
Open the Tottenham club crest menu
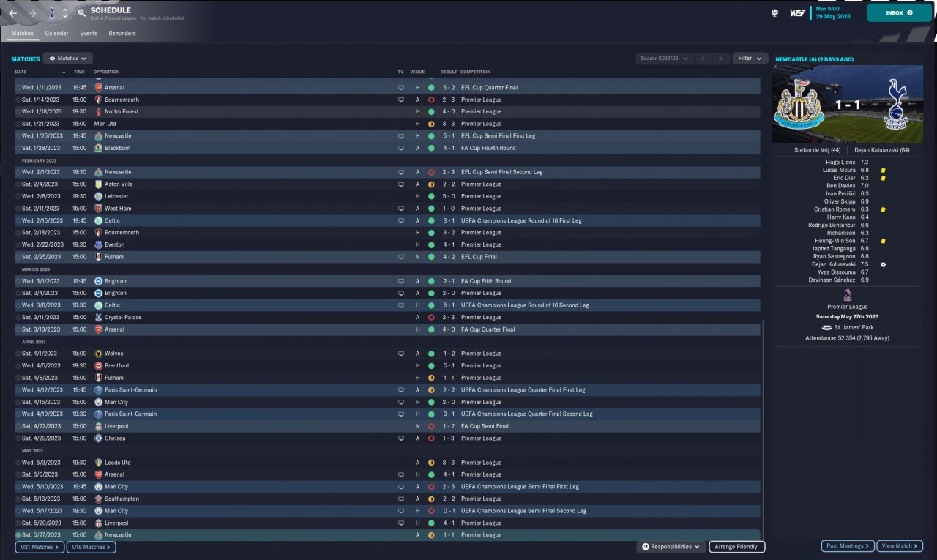coord(51,13)
